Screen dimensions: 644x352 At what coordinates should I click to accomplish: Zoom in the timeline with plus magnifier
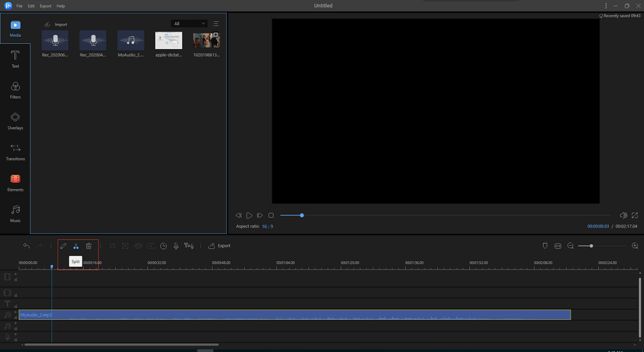634,246
